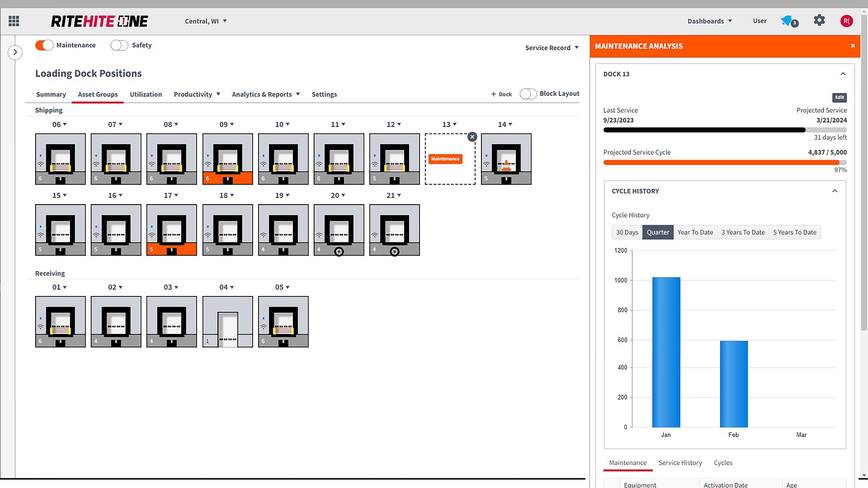
Task: Click the apps grid icon top left
Action: click(14, 21)
